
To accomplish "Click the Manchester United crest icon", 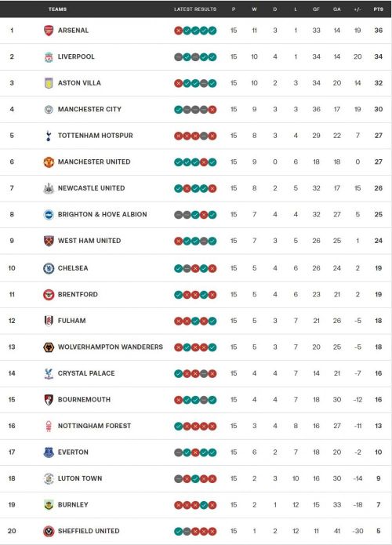I will (x=49, y=162).
